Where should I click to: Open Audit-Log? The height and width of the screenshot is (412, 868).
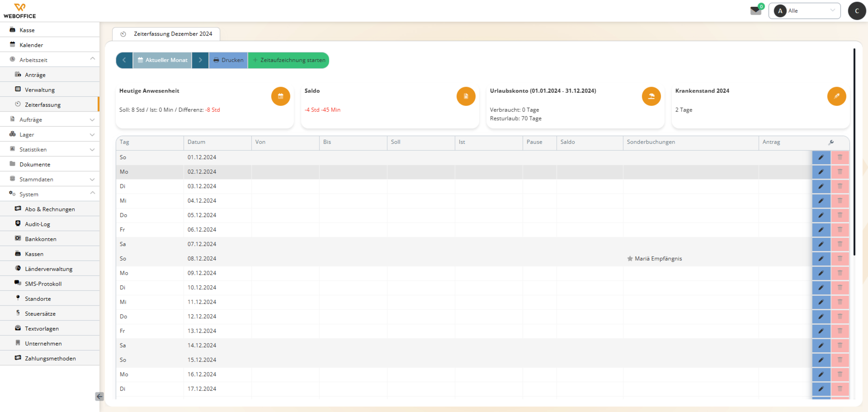[x=50, y=224]
